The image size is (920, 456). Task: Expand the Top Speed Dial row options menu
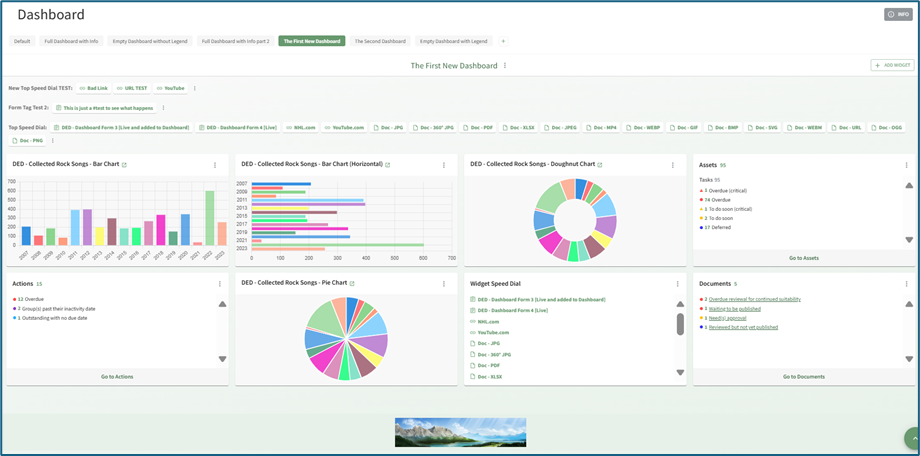53,141
